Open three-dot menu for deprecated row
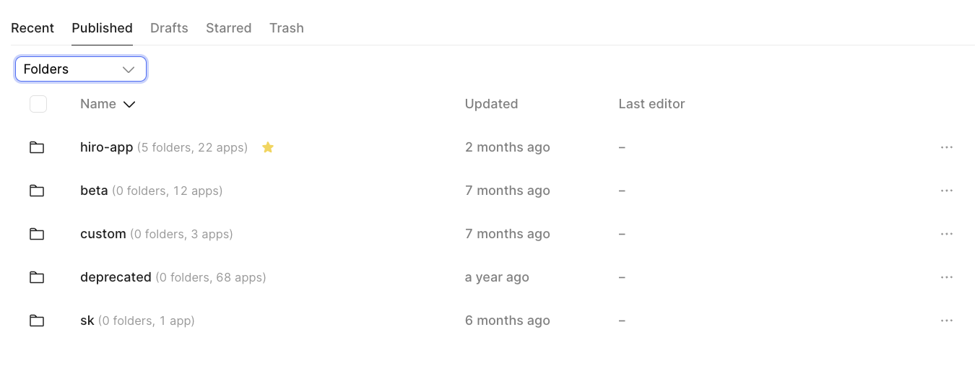The width and height of the screenshot is (980, 379). pyautogui.click(x=947, y=277)
